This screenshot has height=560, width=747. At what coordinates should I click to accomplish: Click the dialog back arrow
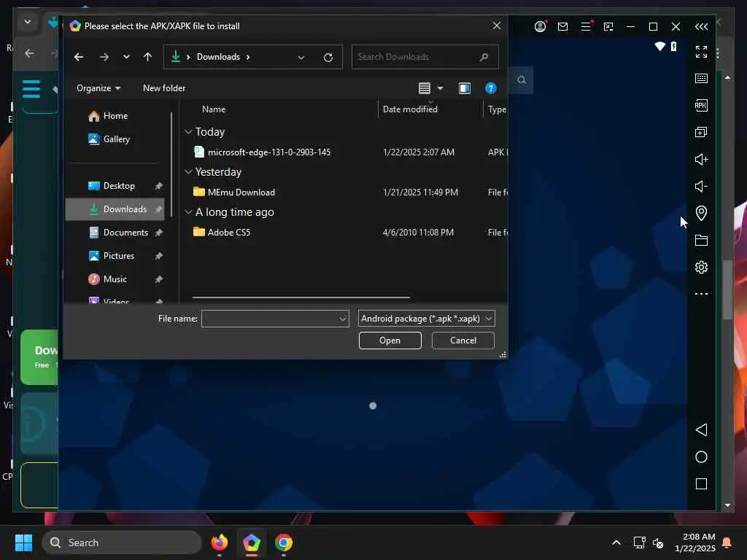(79, 57)
